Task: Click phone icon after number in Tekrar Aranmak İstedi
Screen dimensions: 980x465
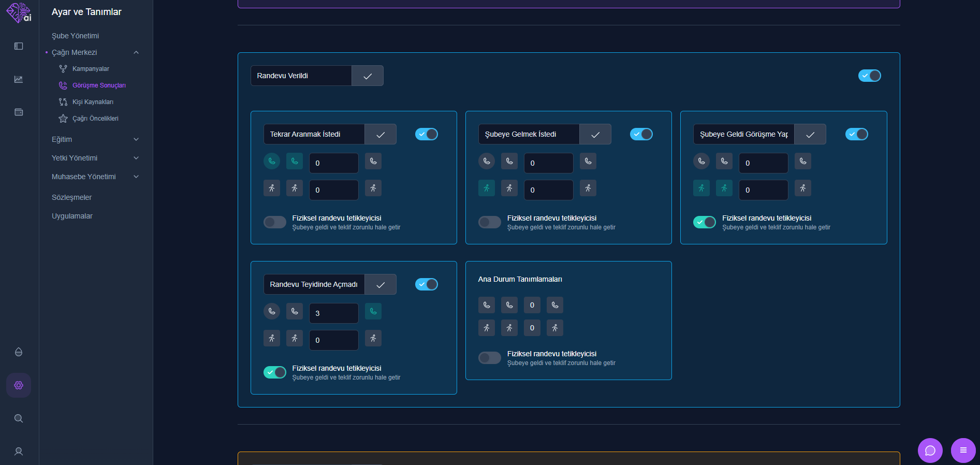Action: click(373, 161)
